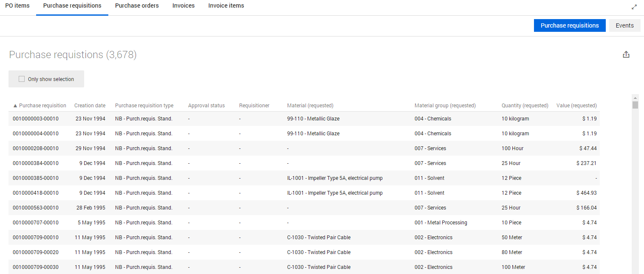The width and height of the screenshot is (644, 274).
Task: Click the export/share icon
Action: pyautogui.click(x=626, y=55)
